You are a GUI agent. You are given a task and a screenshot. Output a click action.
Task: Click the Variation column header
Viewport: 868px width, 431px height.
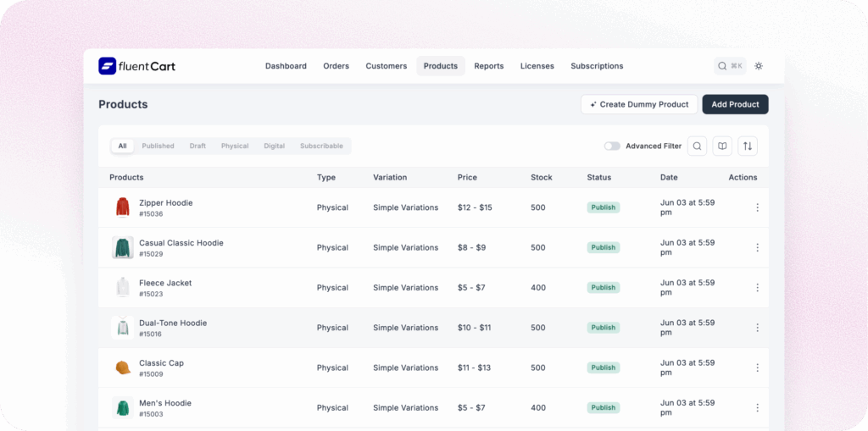(390, 178)
